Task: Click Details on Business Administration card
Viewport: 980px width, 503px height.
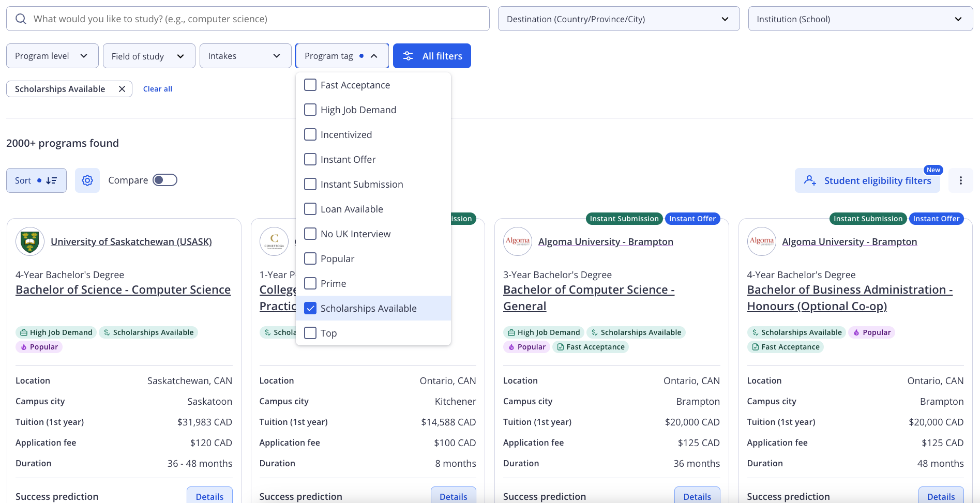Action: pyautogui.click(x=941, y=495)
